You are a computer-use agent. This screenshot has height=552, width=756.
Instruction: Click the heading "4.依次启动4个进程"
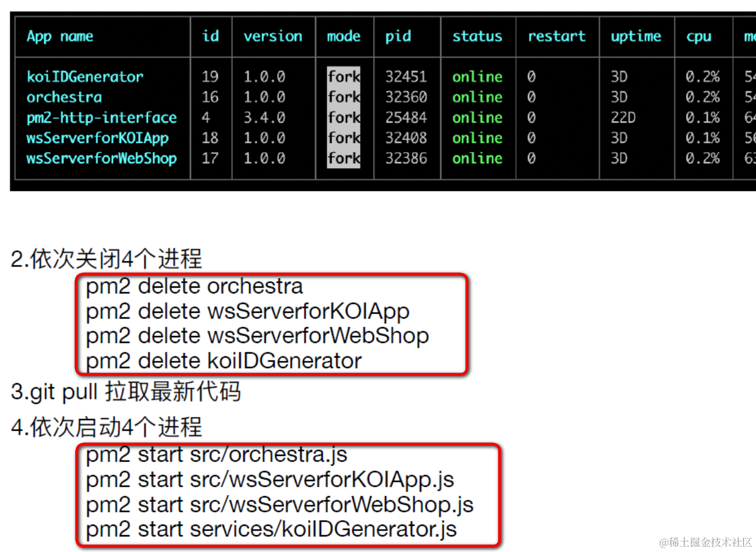tap(107, 427)
